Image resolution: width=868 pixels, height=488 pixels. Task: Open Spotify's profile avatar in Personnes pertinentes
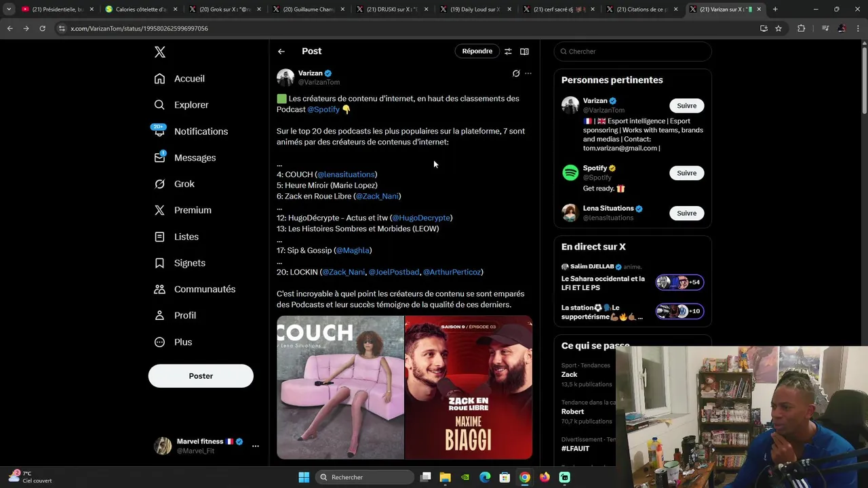click(x=570, y=173)
